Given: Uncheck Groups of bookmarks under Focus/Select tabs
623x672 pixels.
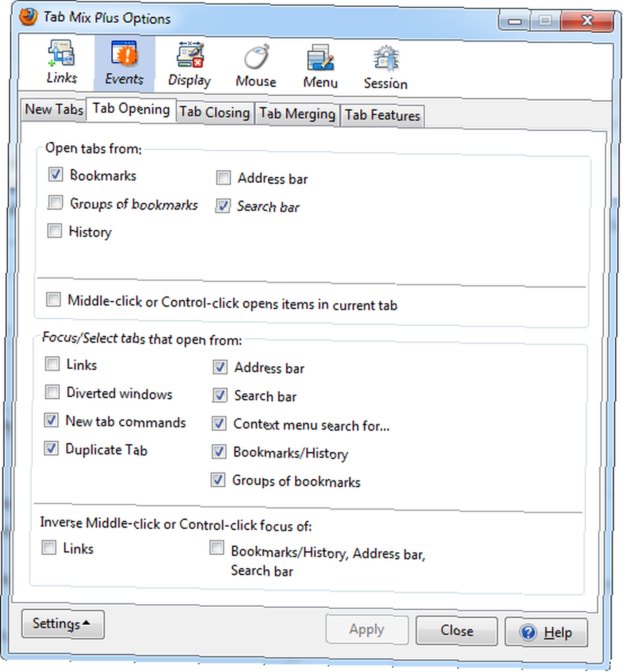Looking at the screenshot, I should click(x=218, y=480).
